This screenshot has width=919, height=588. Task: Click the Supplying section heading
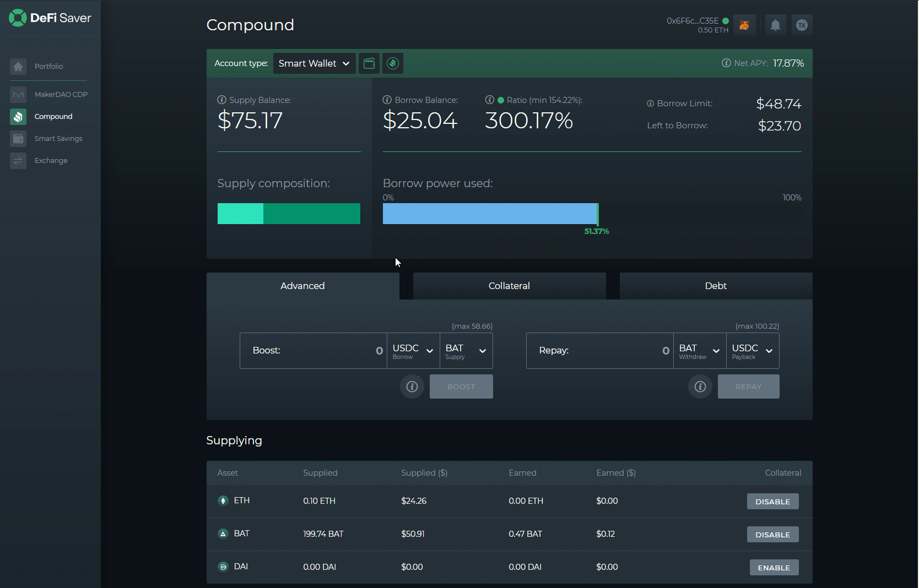point(234,440)
